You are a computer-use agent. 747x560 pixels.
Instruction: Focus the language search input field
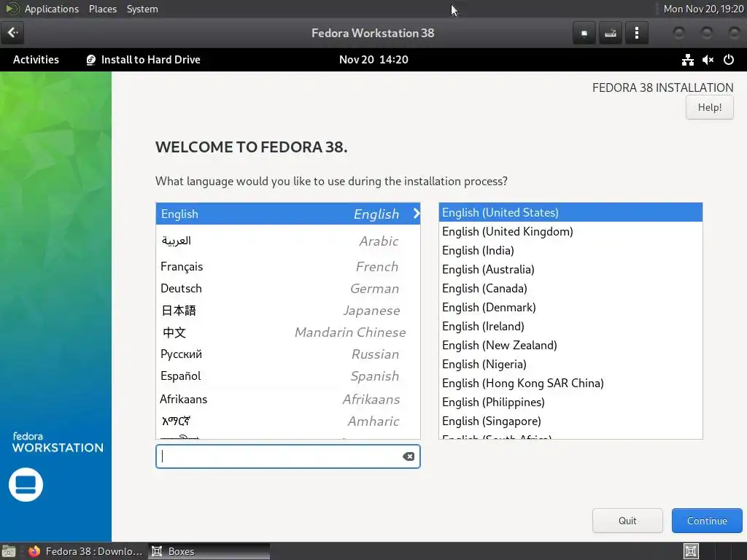click(x=287, y=456)
